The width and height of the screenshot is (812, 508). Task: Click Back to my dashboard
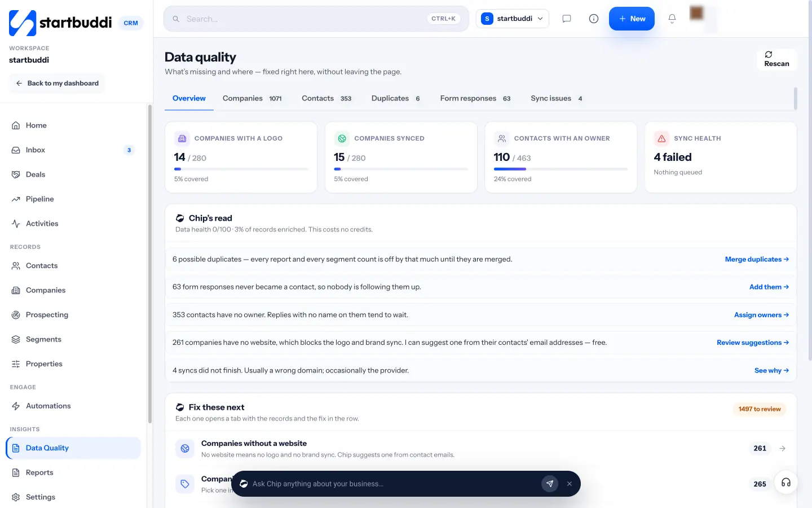(57, 84)
